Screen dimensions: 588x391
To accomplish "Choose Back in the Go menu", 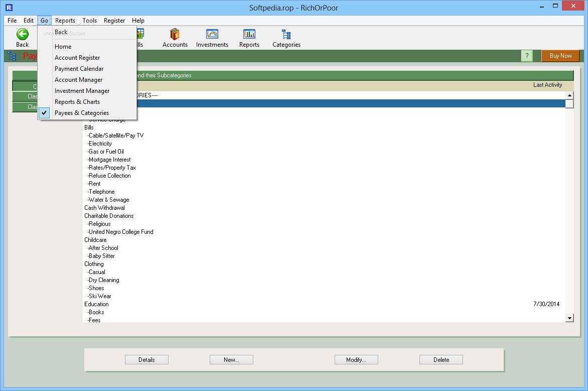I will coord(87,32).
